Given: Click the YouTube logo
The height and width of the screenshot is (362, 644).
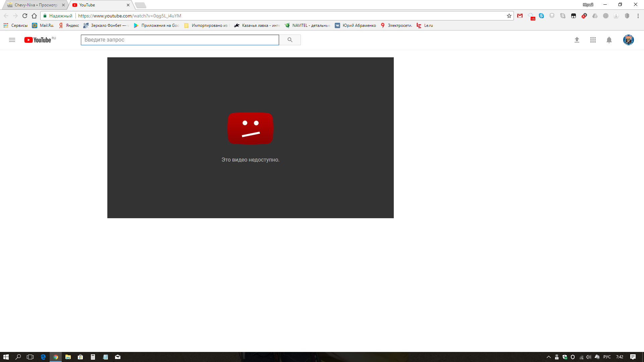Looking at the screenshot, I should coord(38,40).
